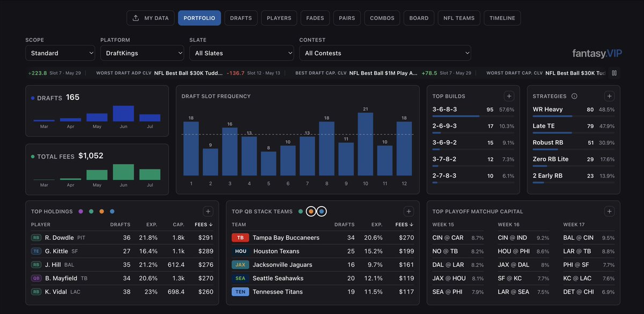This screenshot has width=644, height=314.
Task: Sort Top Holdings by Fees column
Action: [204, 224]
